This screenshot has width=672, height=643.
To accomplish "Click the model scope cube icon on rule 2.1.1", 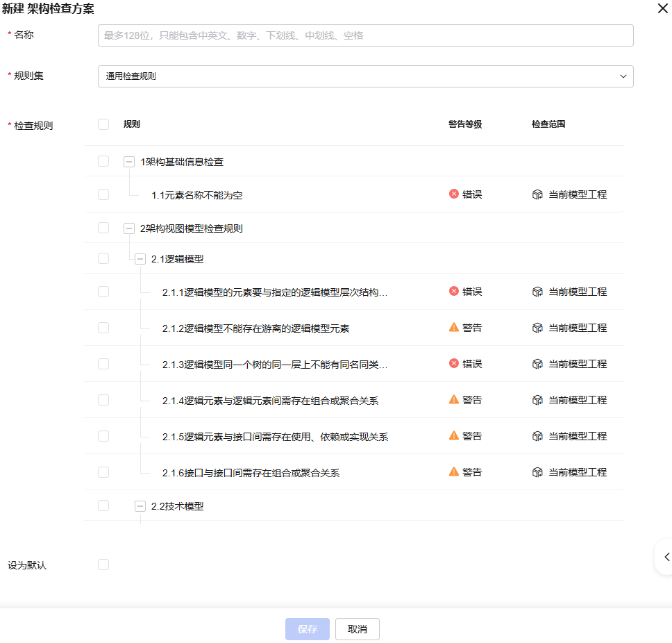I will [x=537, y=292].
